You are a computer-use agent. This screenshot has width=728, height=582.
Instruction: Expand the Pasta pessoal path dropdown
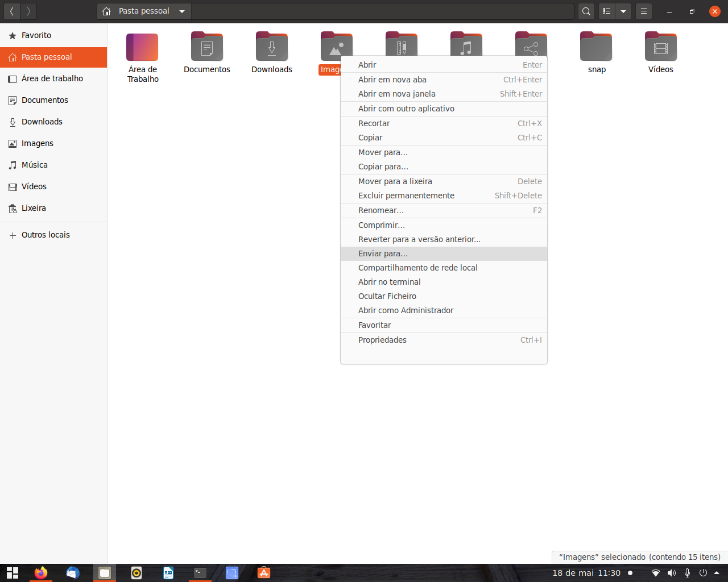pos(181,11)
